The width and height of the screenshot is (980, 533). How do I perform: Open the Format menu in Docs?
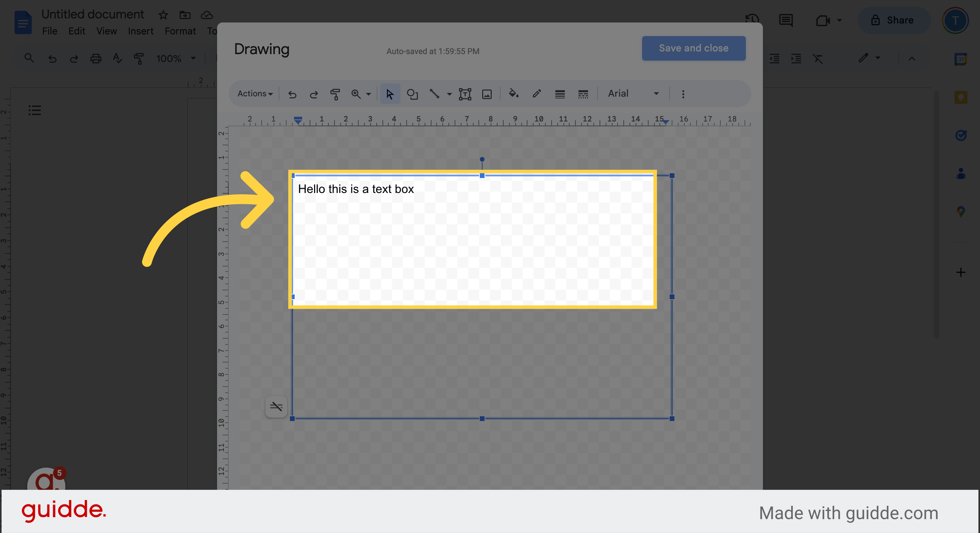click(180, 31)
